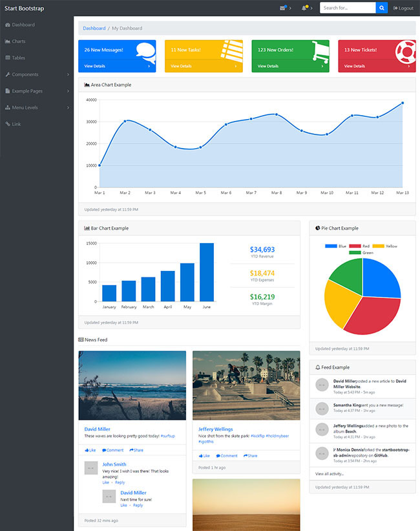This screenshot has height=531, width=420.
Task: Toggle the Red legend item in pie chart
Action: [361, 246]
